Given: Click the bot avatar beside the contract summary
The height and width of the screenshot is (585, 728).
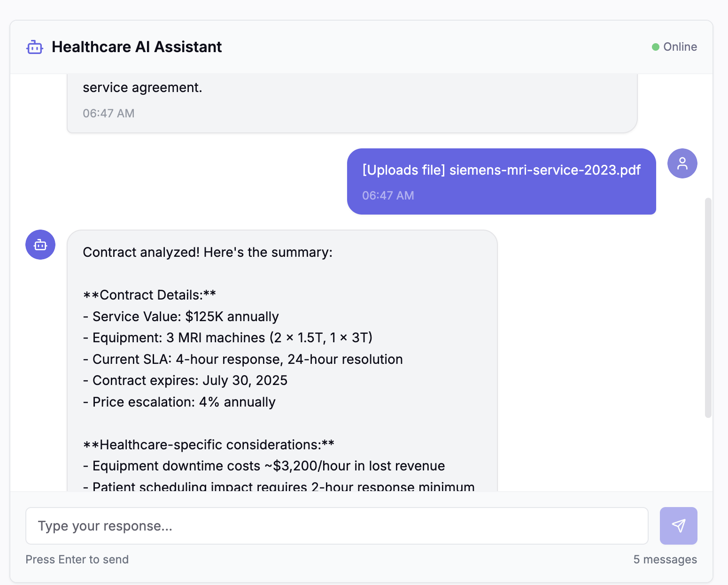Looking at the screenshot, I should click(x=40, y=245).
